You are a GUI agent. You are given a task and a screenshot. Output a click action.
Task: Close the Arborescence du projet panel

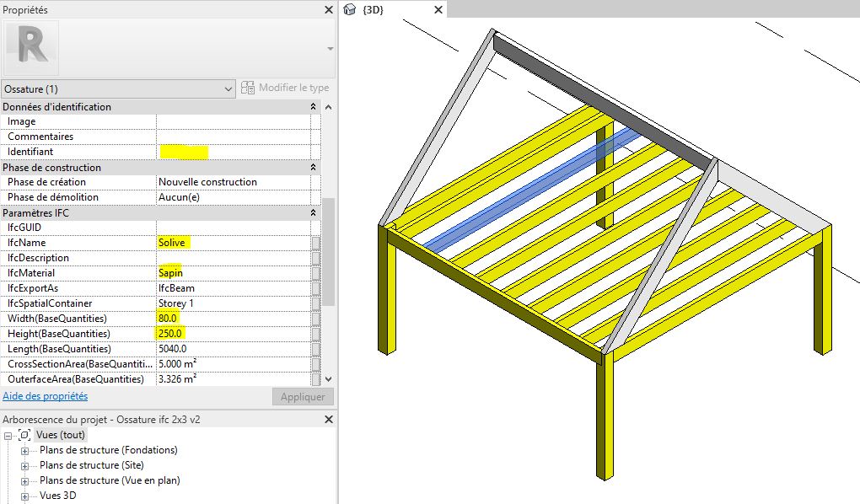coord(329,419)
